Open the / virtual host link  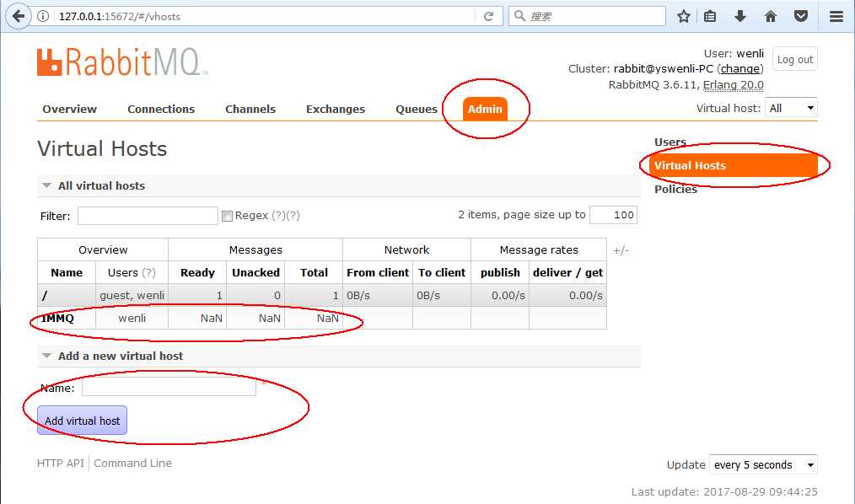(x=45, y=295)
